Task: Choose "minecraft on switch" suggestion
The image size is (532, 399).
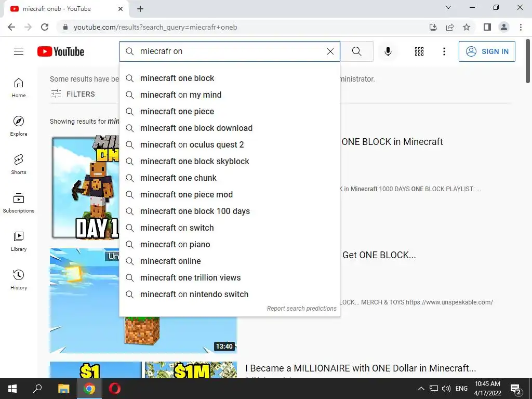Action: [x=229, y=228]
